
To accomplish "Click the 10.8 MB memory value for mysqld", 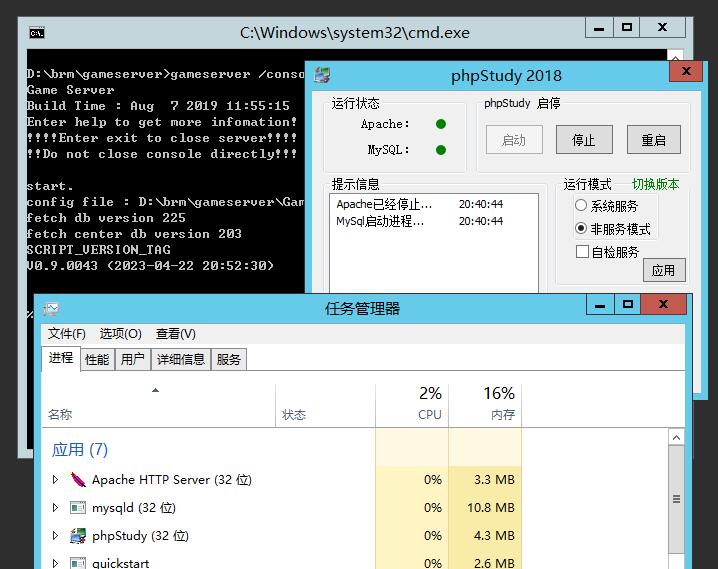I will [491, 507].
